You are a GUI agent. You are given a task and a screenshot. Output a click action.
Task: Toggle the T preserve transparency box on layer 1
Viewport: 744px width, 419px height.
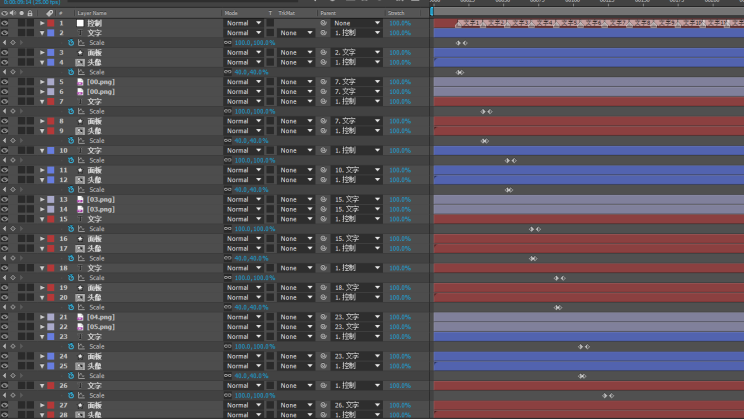[x=270, y=23]
